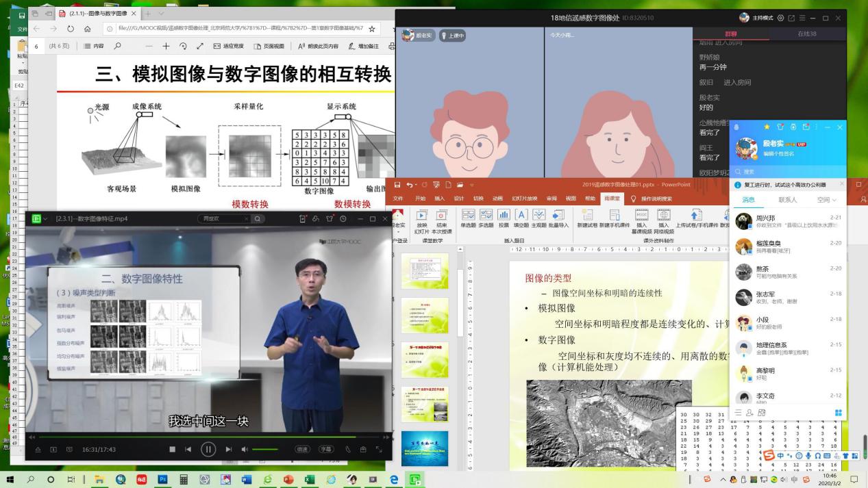Open chat with 周兴邦 in message list
868x488 pixels.
point(788,221)
